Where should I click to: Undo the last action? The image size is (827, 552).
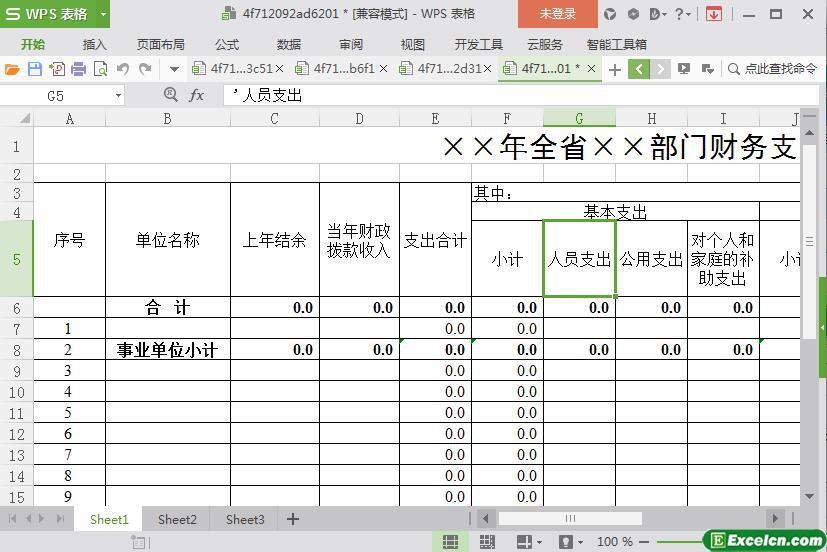[123, 69]
